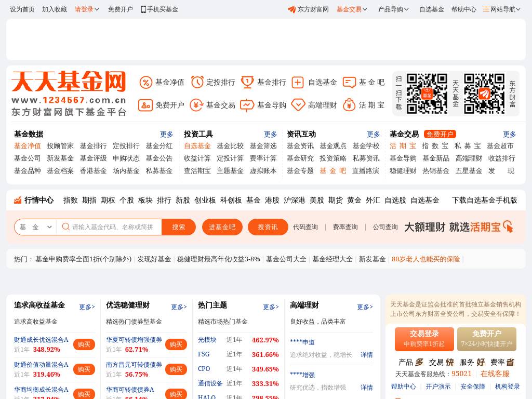Click 费率查询 link
This screenshot has width=532, height=399.
point(345,227)
